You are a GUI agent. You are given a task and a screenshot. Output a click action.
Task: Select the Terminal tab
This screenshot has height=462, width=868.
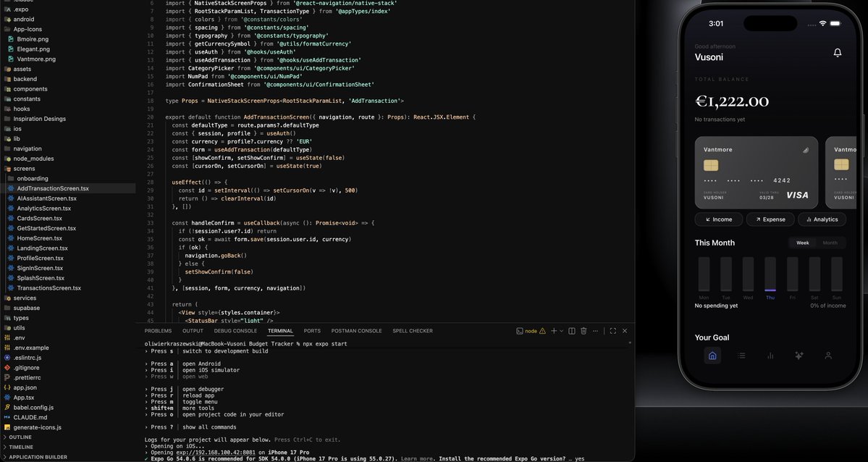(x=280, y=331)
